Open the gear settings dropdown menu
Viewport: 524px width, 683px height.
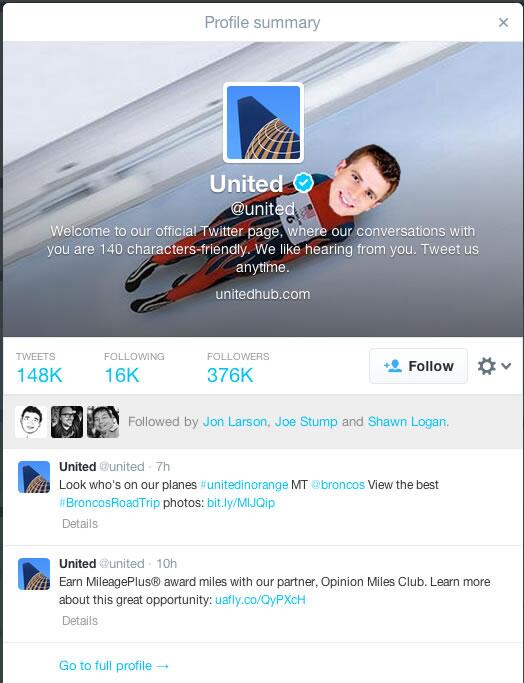click(x=494, y=366)
